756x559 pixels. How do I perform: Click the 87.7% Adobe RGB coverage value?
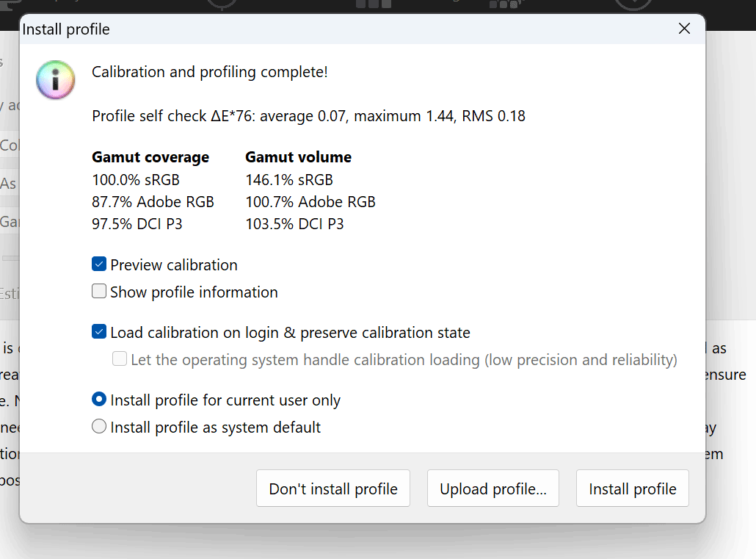153,202
